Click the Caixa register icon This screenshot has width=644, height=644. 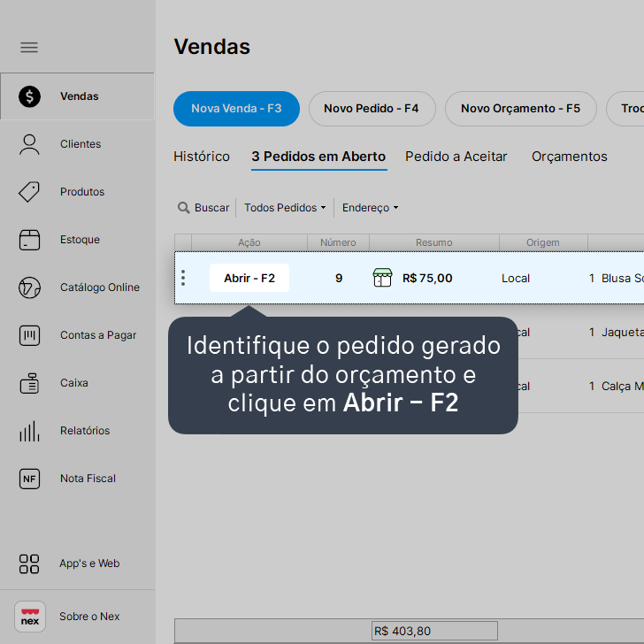click(29, 383)
